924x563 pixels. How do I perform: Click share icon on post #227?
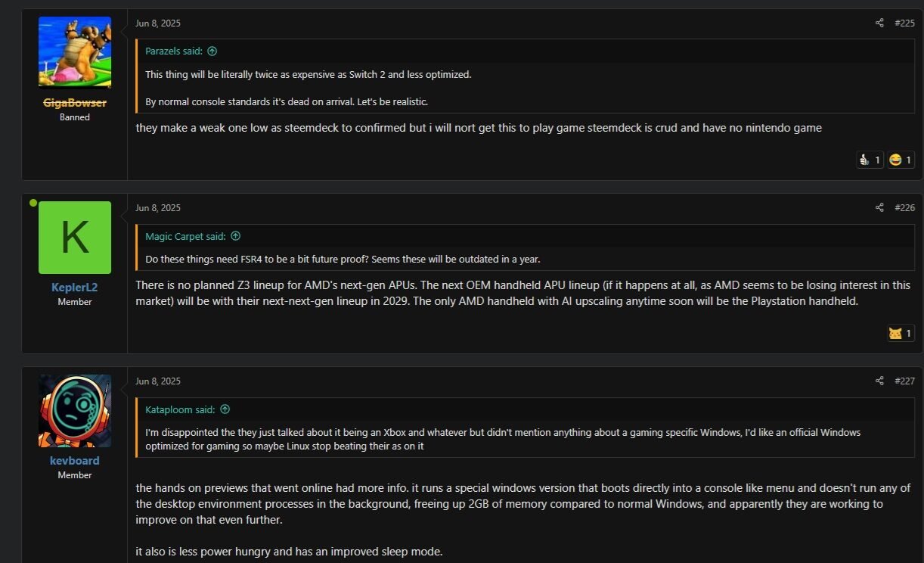click(x=879, y=381)
